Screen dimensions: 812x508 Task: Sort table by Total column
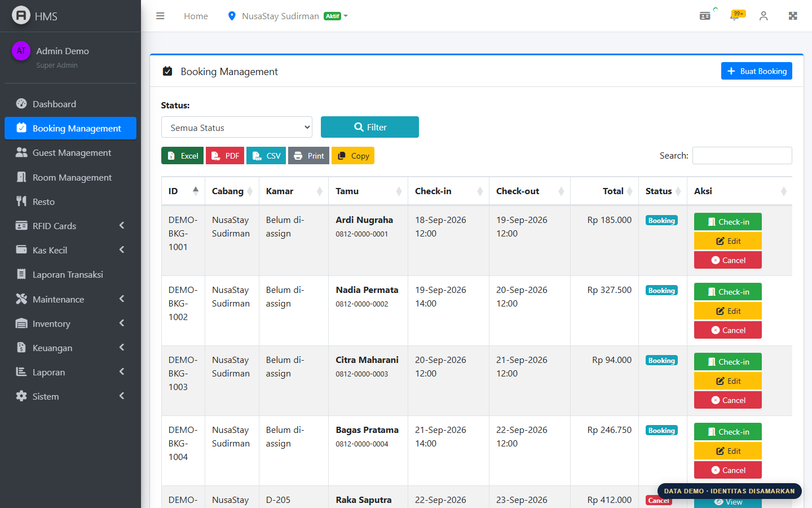click(604, 191)
